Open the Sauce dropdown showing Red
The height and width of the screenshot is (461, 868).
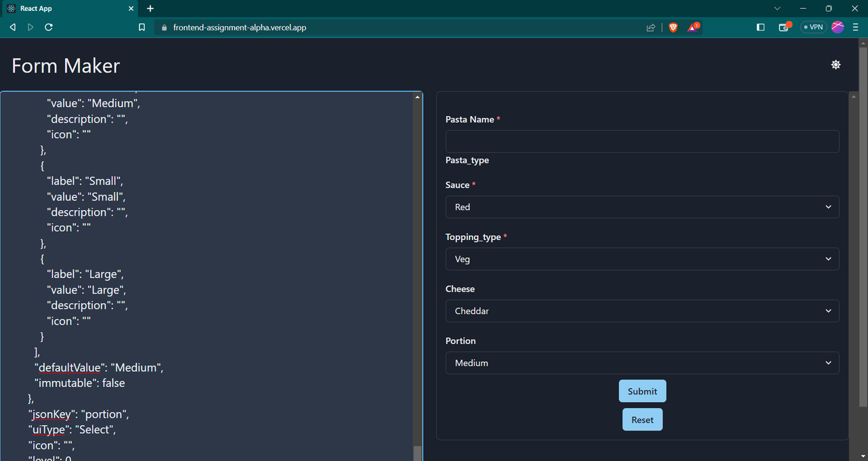[642, 207]
